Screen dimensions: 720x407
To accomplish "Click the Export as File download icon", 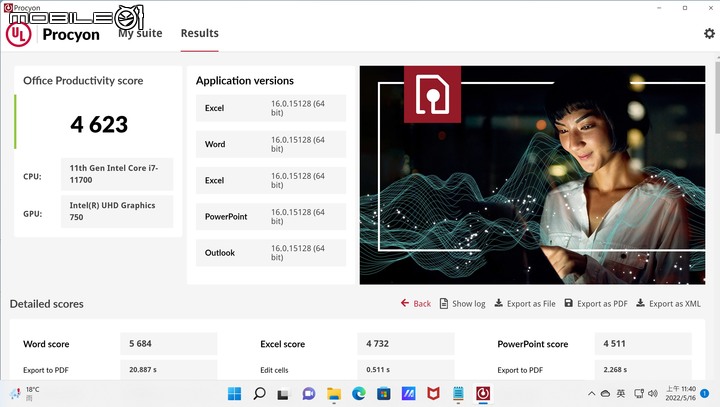I will (x=498, y=303).
